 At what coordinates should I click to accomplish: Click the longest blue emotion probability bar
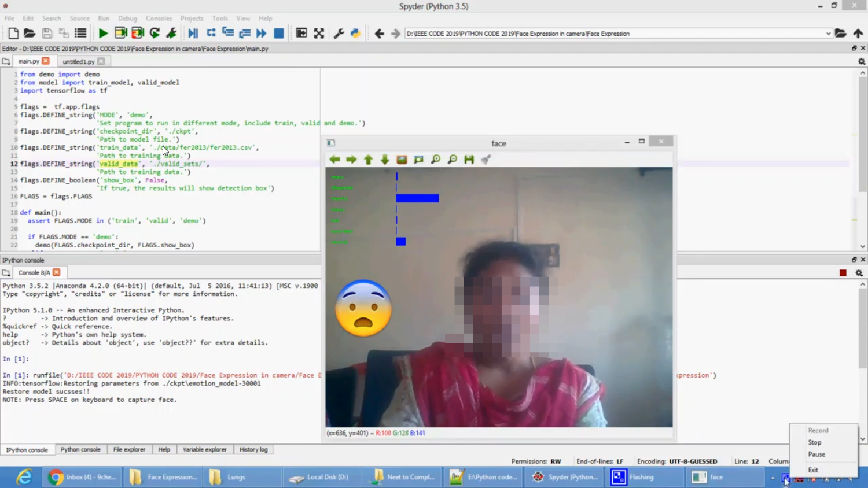[417, 198]
